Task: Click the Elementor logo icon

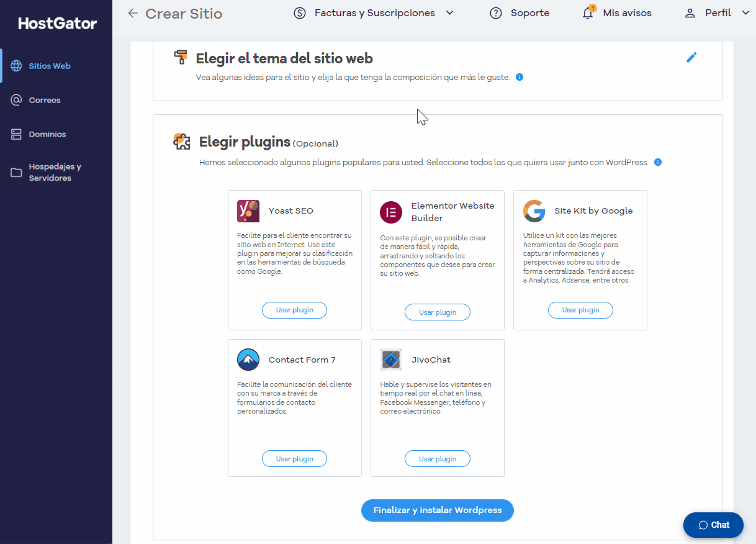Action: pyautogui.click(x=391, y=212)
